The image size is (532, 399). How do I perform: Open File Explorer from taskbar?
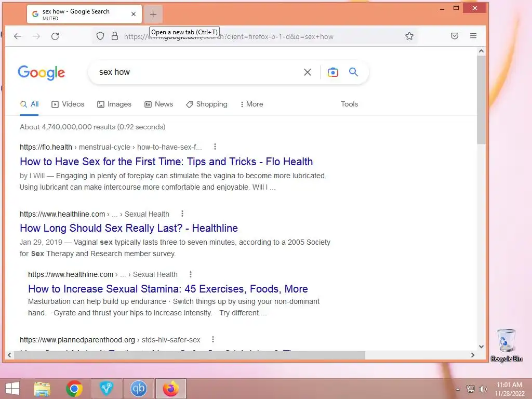click(x=42, y=389)
